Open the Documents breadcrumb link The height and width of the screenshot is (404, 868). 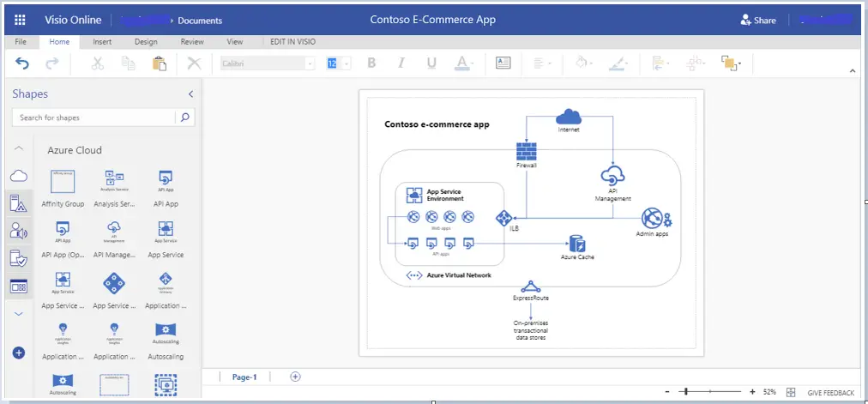(200, 21)
